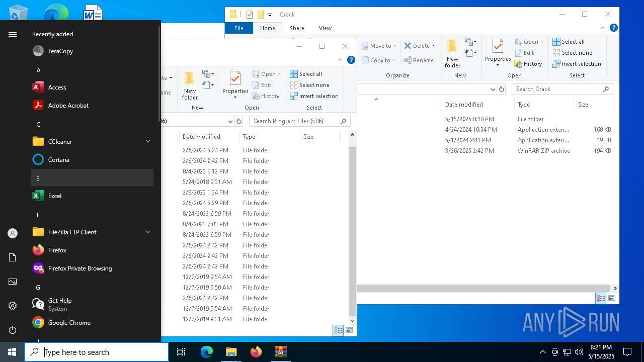Image resolution: width=644 pixels, height=362 pixels.
Task: Open Microsoft Edge from taskbar
Action: 207,352
